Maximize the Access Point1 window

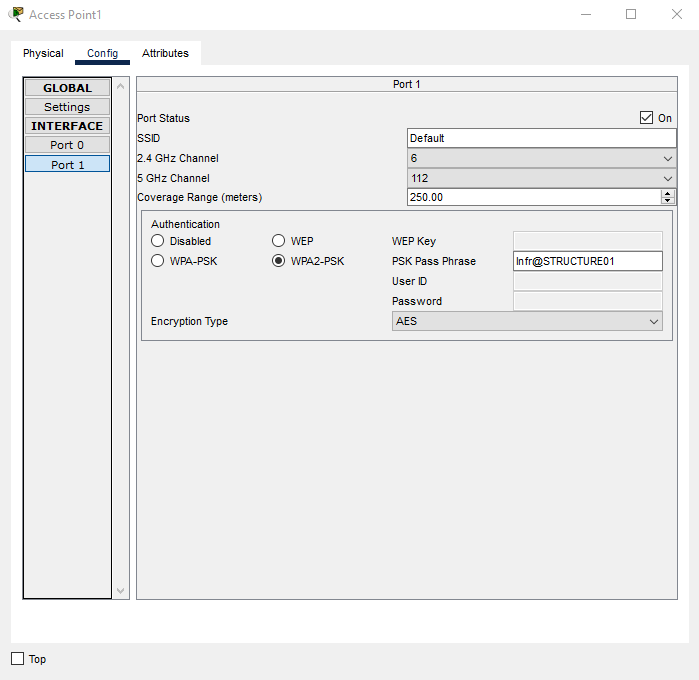pos(631,14)
